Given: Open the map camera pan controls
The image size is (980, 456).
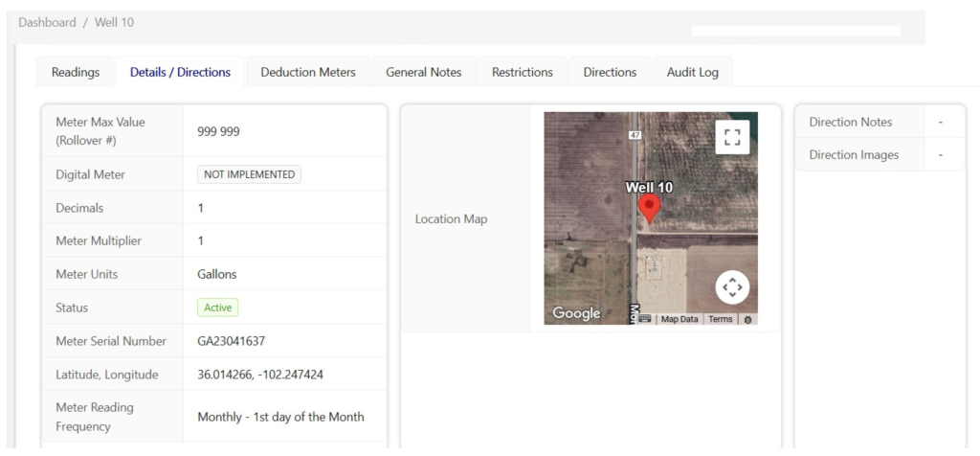Looking at the screenshot, I should [732, 287].
